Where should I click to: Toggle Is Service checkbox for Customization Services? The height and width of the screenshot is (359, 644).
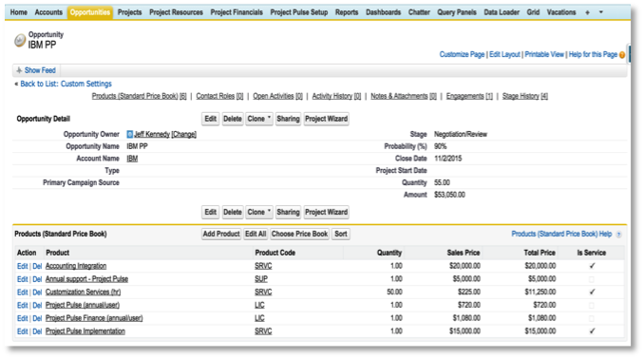tap(592, 293)
